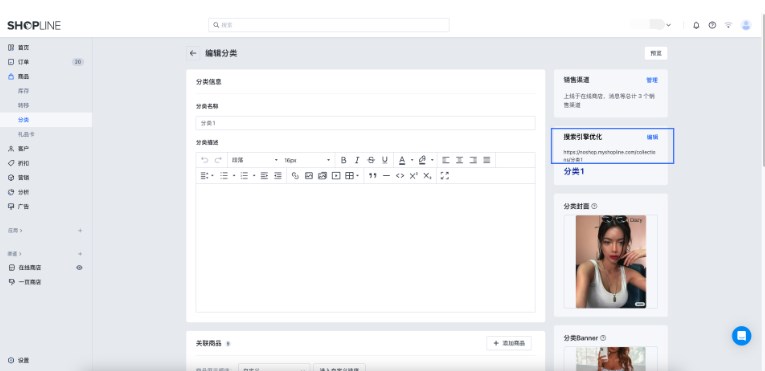Insert a video in the editor
This screenshot has width=765, height=371.
click(336, 176)
